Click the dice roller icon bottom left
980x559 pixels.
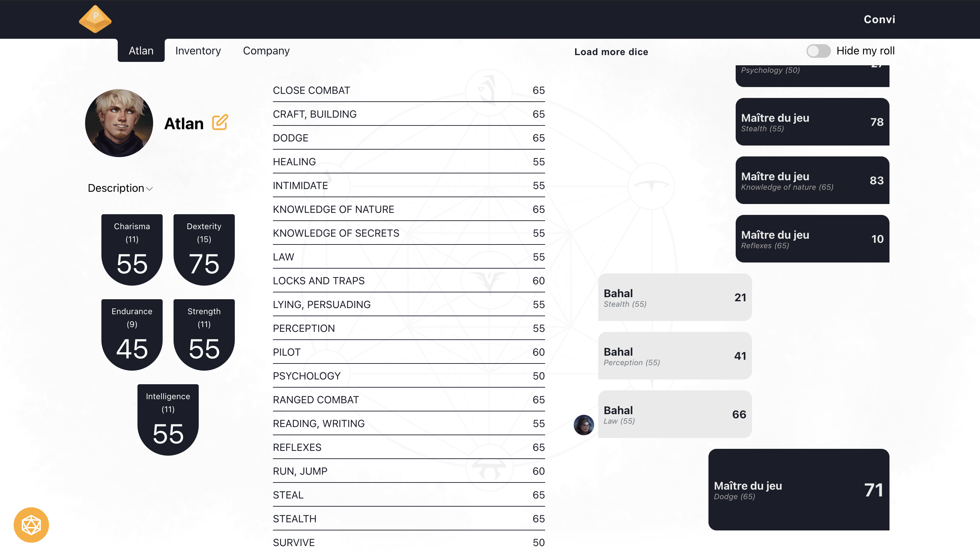(x=31, y=525)
